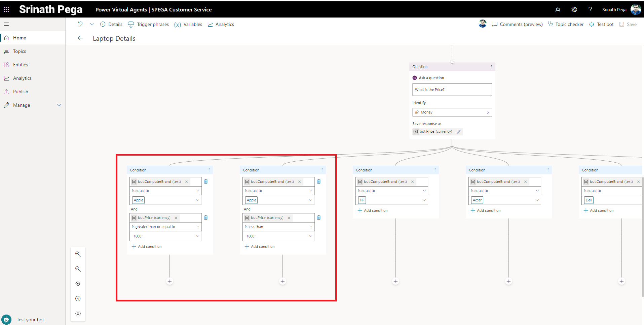
Task: Click the zoom in magnifier icon
Action: coord(78,254)
